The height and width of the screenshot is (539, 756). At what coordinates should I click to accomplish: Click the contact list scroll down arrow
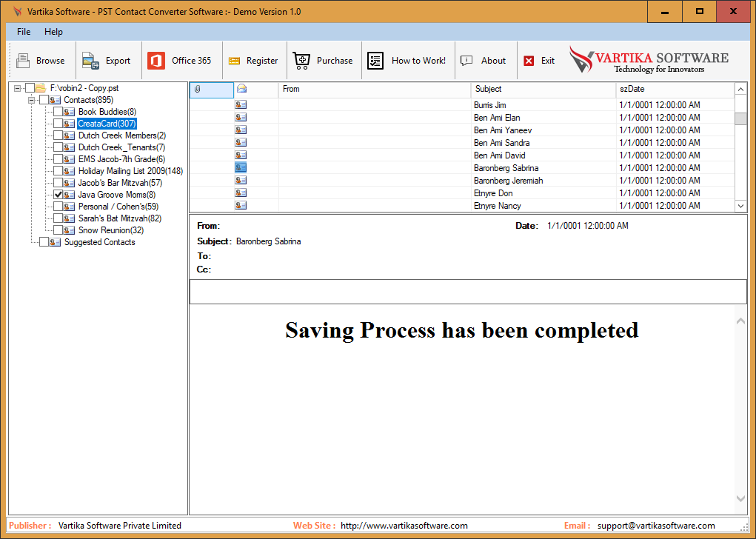(740, 206)
